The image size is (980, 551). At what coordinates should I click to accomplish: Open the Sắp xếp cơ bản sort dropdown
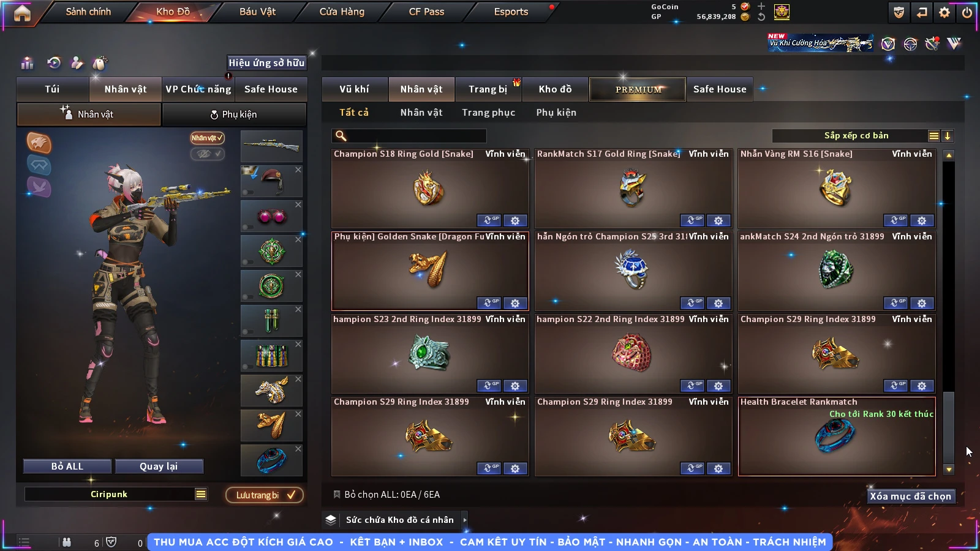856,136
